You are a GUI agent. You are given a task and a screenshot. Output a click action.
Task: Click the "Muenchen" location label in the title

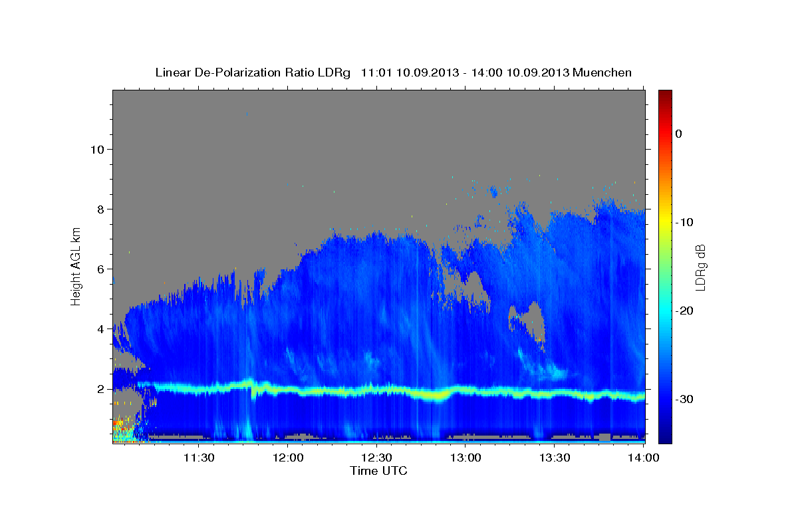(603, 72)
